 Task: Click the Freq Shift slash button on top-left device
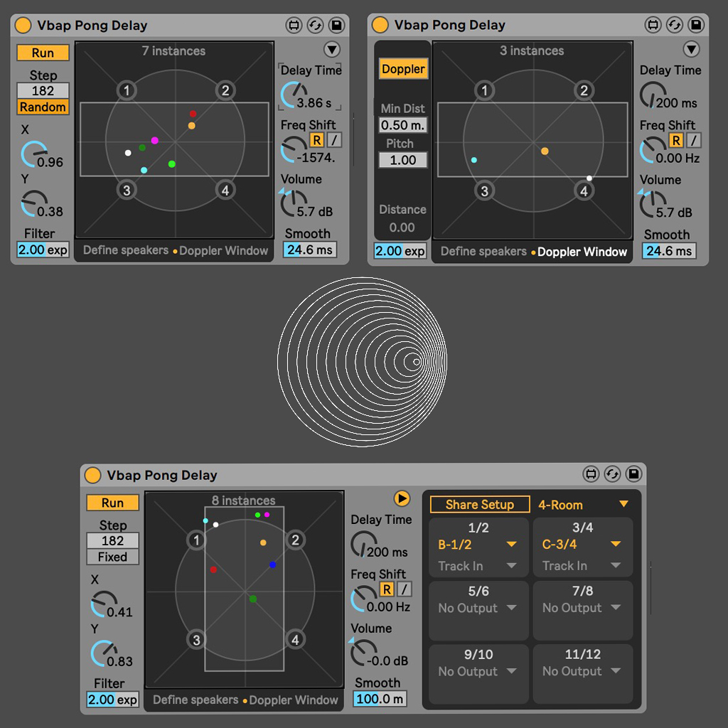click(x=333, y=140)
